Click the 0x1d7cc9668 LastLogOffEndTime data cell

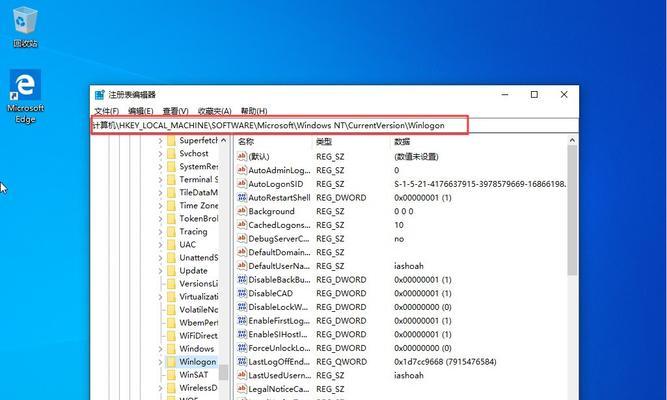(x=445, y=362)
